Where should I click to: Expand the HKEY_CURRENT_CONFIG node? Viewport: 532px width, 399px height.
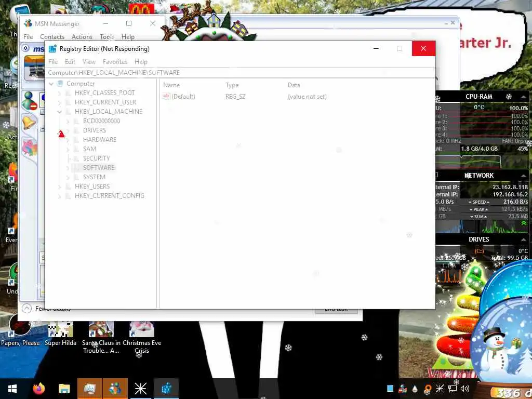pyautogui.click(x=60, y=196)
